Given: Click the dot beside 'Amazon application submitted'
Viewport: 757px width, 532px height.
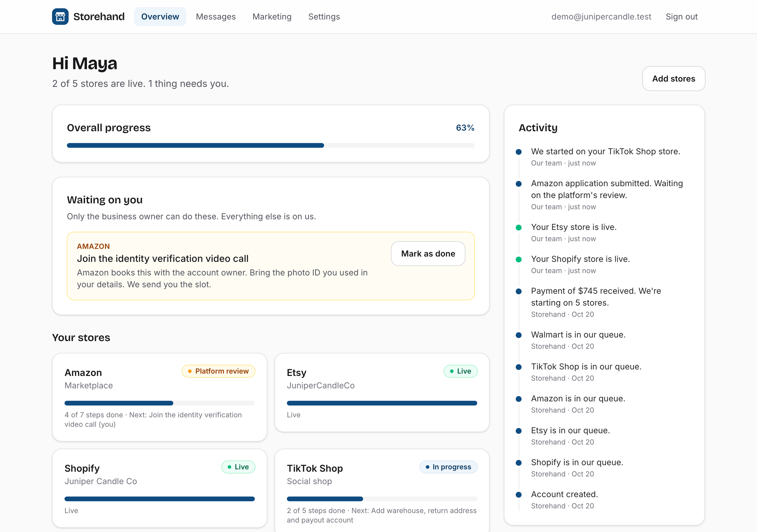Looking at the screenshot, I should [519, 184].
